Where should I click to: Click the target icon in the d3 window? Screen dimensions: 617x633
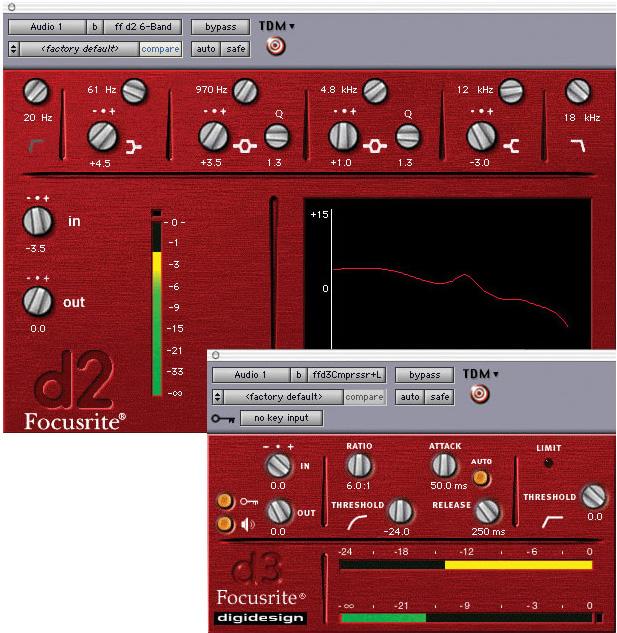point(480,394)
